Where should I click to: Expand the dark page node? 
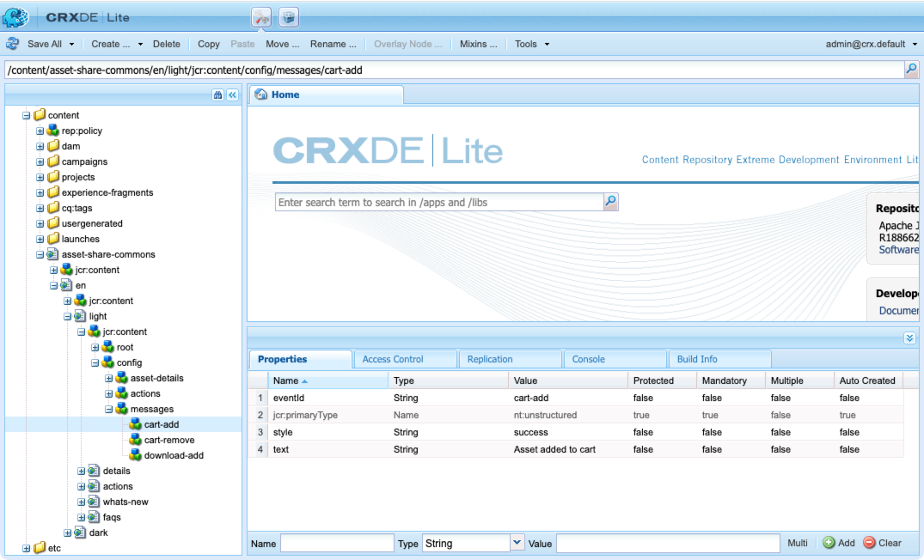pos(67,533)
